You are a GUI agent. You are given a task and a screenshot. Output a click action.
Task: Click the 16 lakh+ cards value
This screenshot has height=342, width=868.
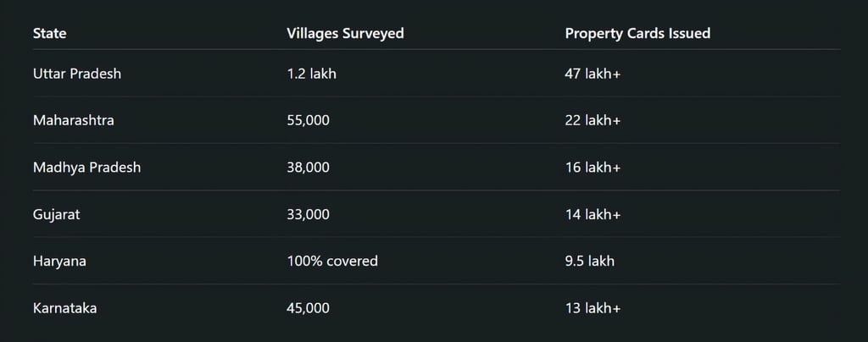pyautogui.click(x=593, y=168)
